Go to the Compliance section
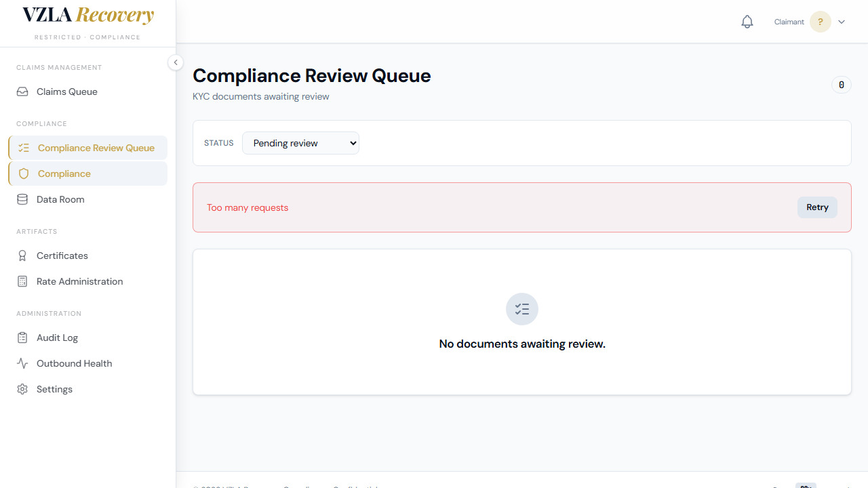This screenshot has width=868, height=488. tap(88, 174)
